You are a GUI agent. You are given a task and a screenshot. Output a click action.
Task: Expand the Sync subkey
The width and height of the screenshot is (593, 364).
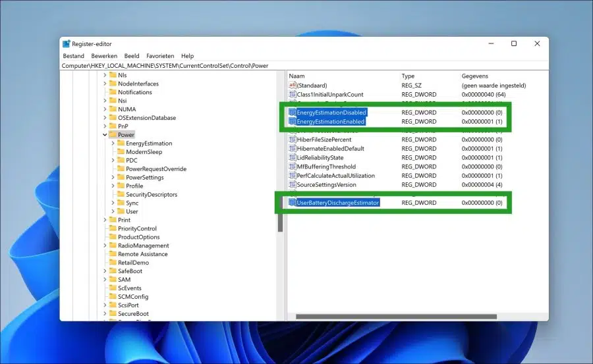(x=113, y=203)
